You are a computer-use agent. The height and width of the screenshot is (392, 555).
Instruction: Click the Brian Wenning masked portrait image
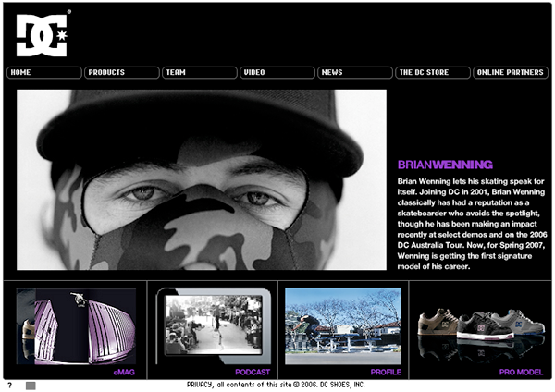tap(202, 179)
